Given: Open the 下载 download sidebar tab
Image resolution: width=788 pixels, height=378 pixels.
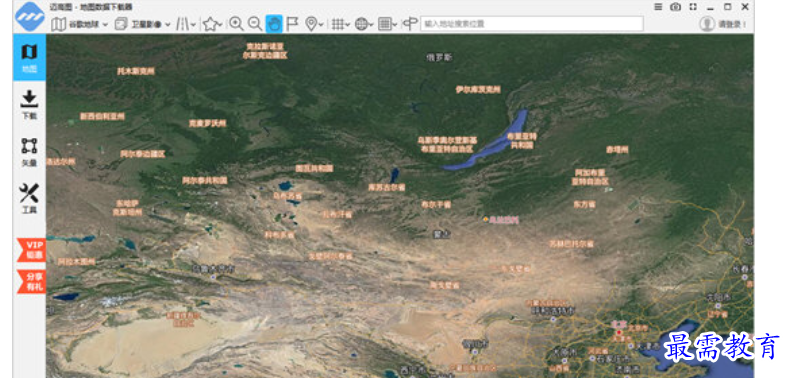Looking at the screenshot, I should [29, 105].
